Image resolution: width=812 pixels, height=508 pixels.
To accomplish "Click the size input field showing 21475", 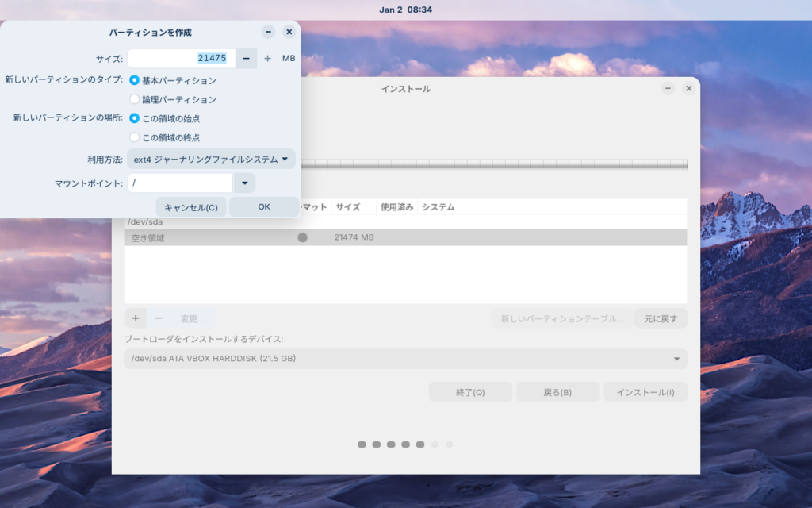I will point(181,58).
